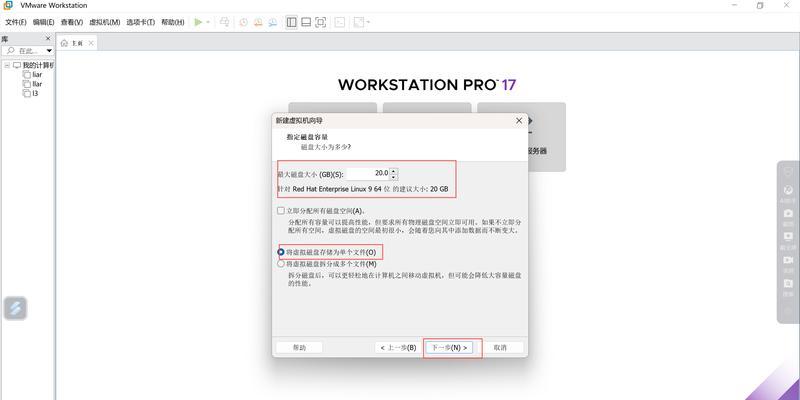Click the AI assistant icon in floating right sidebar
Screen dimensions: 800x400
[x=788, y=190]
